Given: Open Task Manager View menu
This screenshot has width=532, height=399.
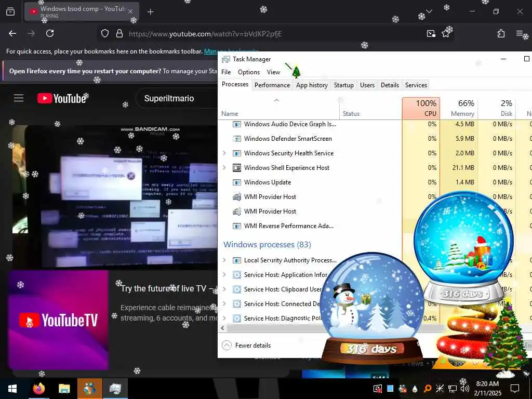Looking at the screenshot, I should click(273, 72).
